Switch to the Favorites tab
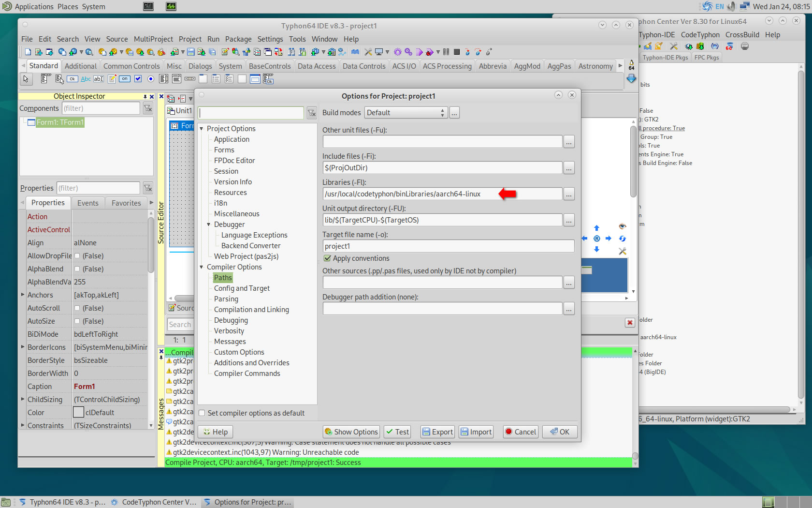812x508 pixels. click(126, 203)
